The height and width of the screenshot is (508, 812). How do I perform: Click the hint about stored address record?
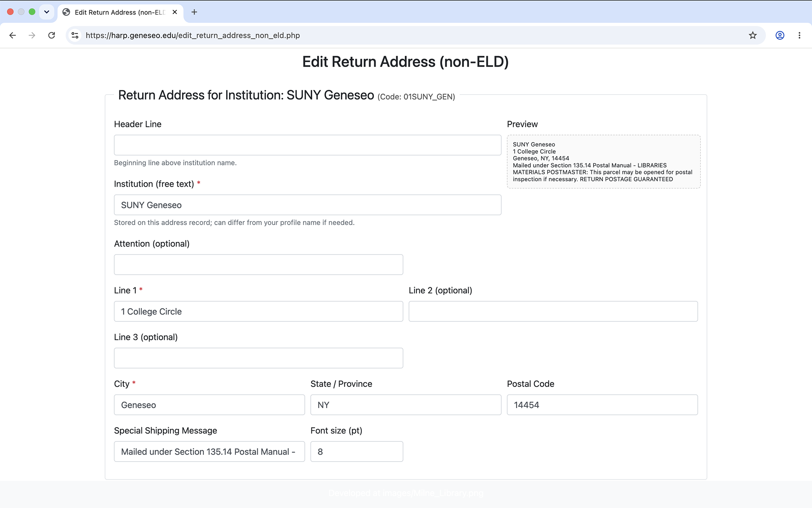(234, 222)
